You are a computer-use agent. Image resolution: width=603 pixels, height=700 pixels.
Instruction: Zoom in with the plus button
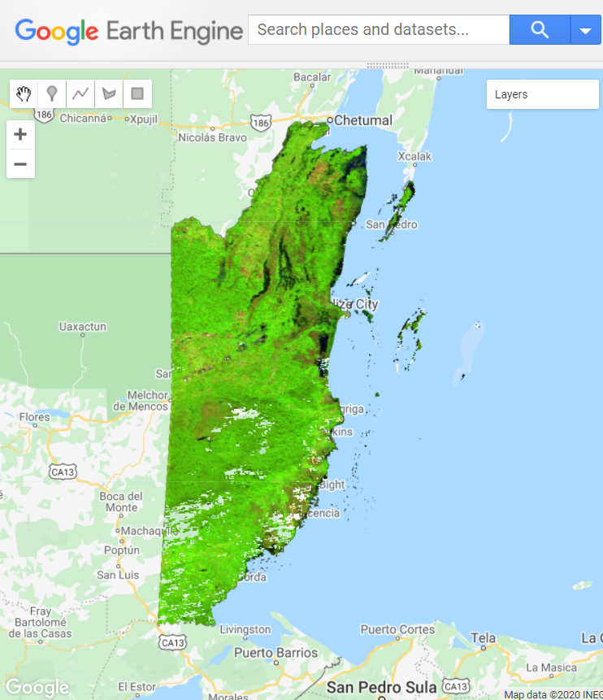coord(20,135)
